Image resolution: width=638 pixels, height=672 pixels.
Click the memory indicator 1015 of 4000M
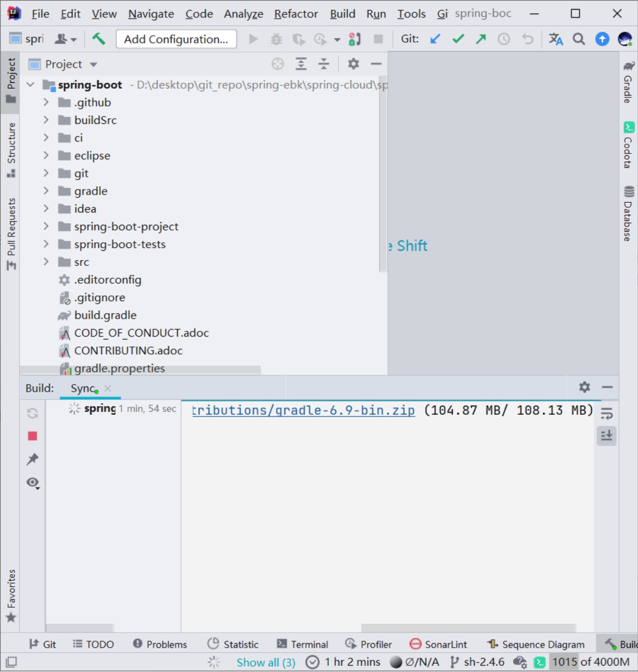coord(591,662)
